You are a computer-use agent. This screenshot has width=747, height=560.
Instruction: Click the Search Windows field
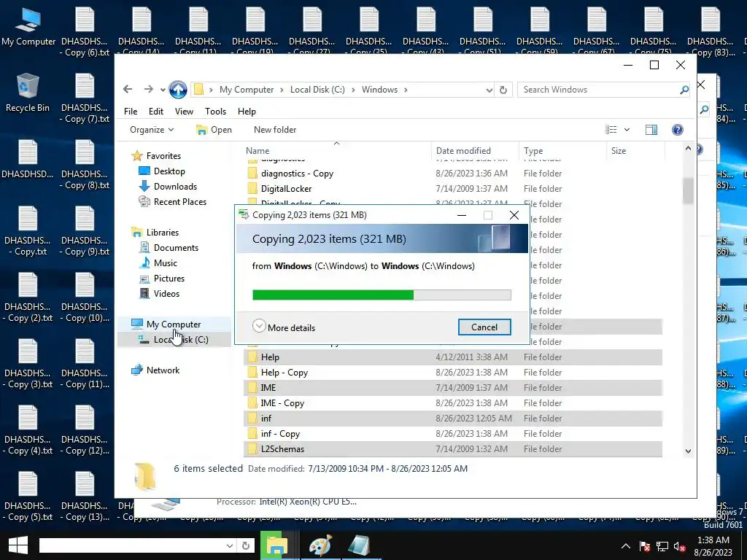tap(598, 90)
